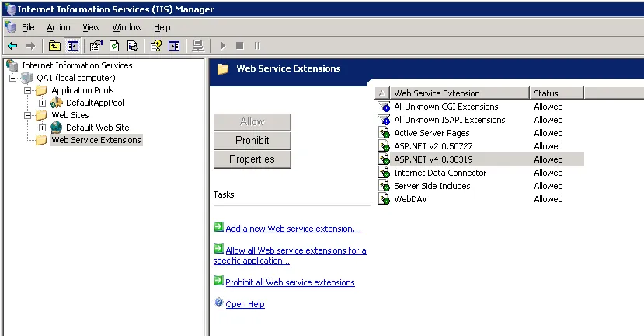Select All Unknown ISAPI Extensions row
644x336 pixels.
[481, 120]
